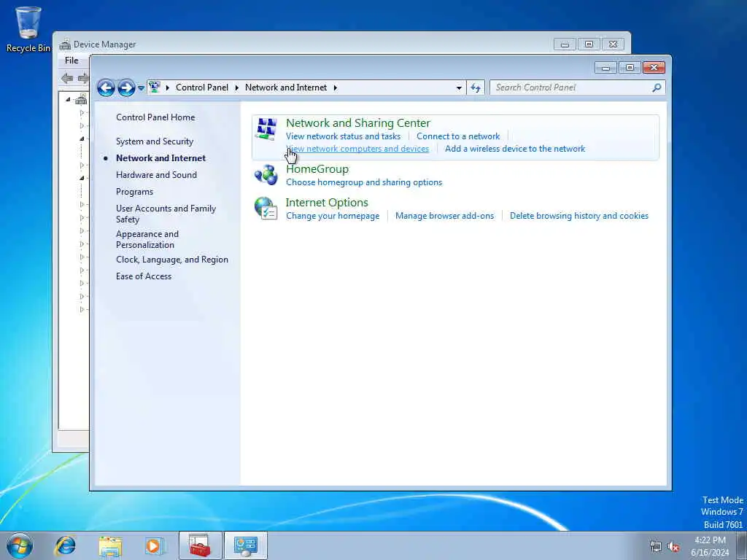Click Add a wireless device to the network
Screen dimensions: 747x560
(515, 149)
